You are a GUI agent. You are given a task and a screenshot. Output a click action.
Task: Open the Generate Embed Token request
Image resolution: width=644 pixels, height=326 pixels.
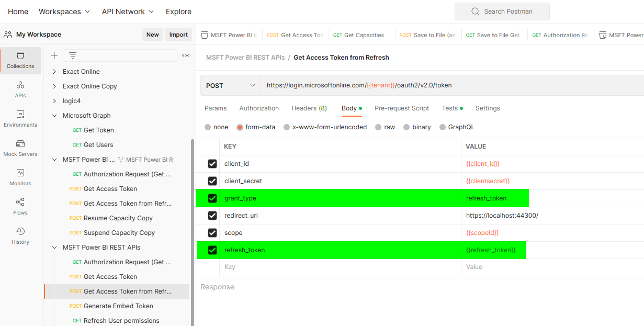[118, 306]
